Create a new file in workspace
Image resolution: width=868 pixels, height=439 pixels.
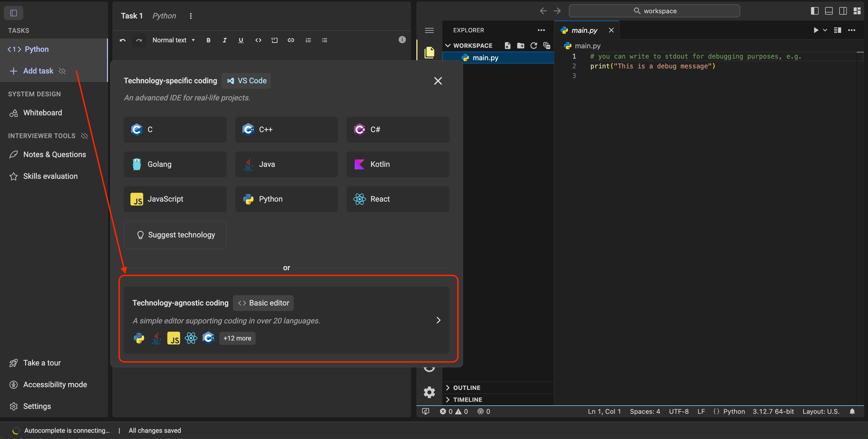coord(508,46)
